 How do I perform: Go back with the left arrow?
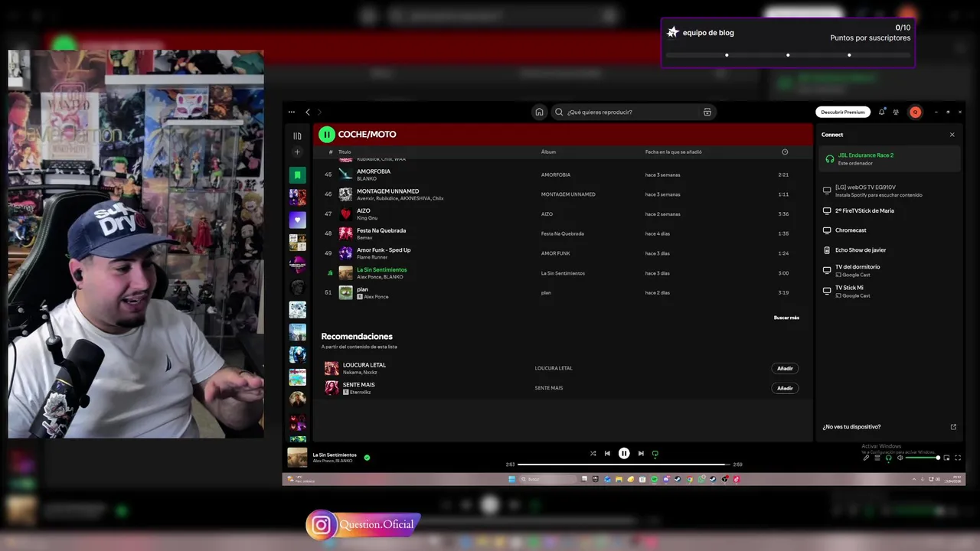click(308, 112)
